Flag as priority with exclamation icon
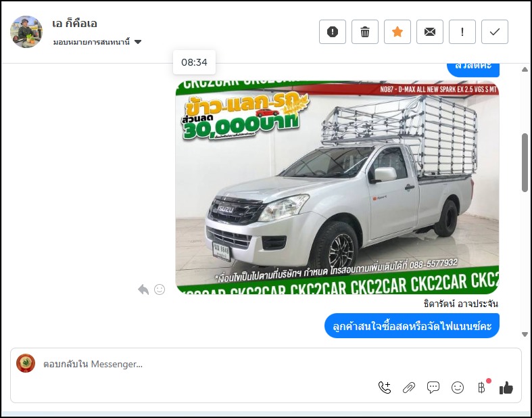This screenshot has height=418, width=532. (462, 32)
